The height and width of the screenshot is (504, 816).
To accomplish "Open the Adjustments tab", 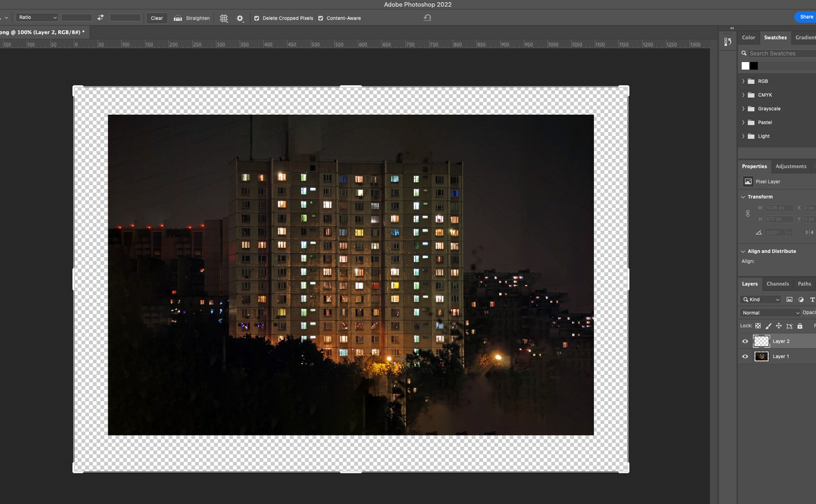I will tap(791, 166).
